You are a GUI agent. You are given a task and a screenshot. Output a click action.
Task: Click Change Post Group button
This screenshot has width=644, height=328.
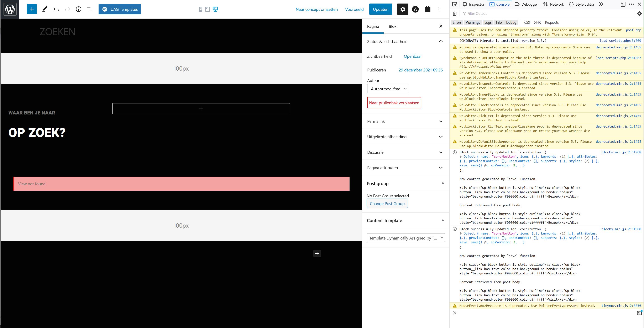[387, 203]
